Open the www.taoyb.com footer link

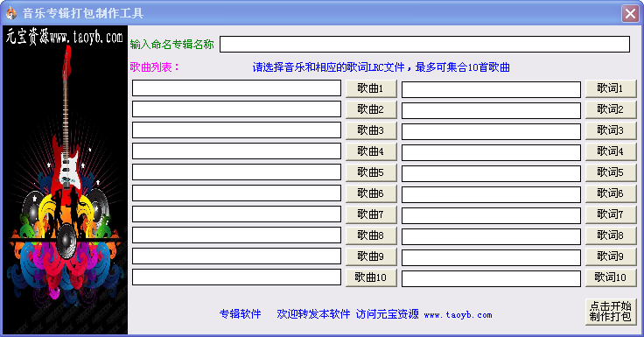tap(458, 315)
